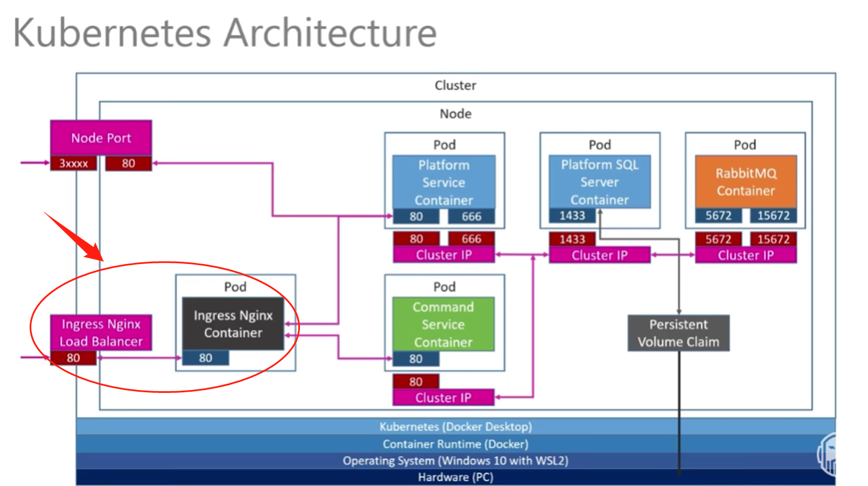Image resolution: width=868 pixels, height=486 pixels.
Task: Click the Kubernetes (Docker Desktop) layer bar
Action: click(x=456, y=426)
